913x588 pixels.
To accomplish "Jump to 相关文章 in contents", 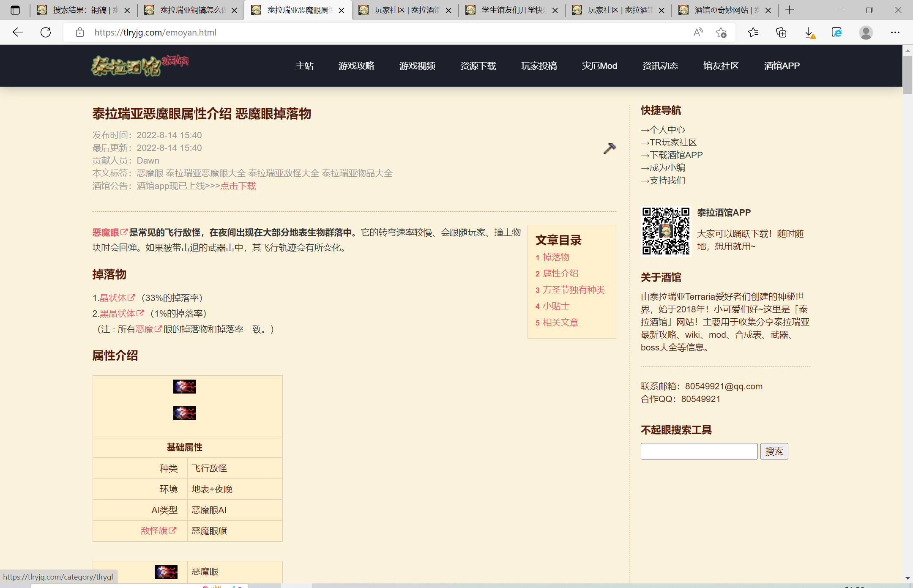I will (560, 322).
